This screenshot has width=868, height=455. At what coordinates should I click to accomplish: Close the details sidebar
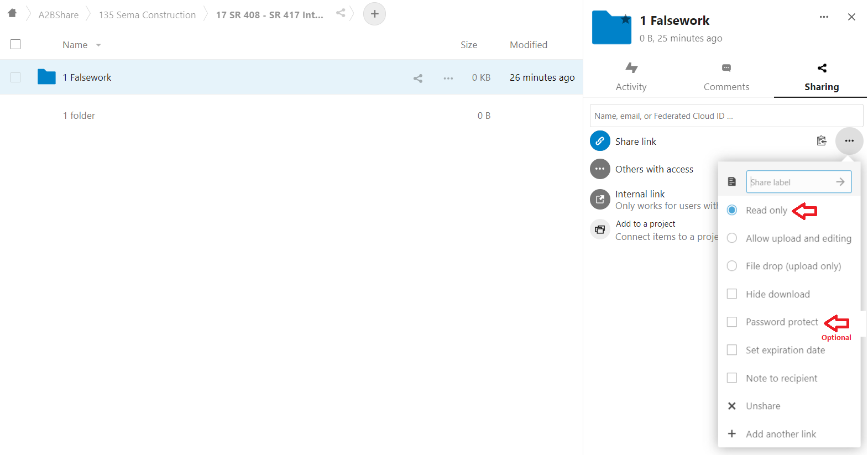coord(851,17)
